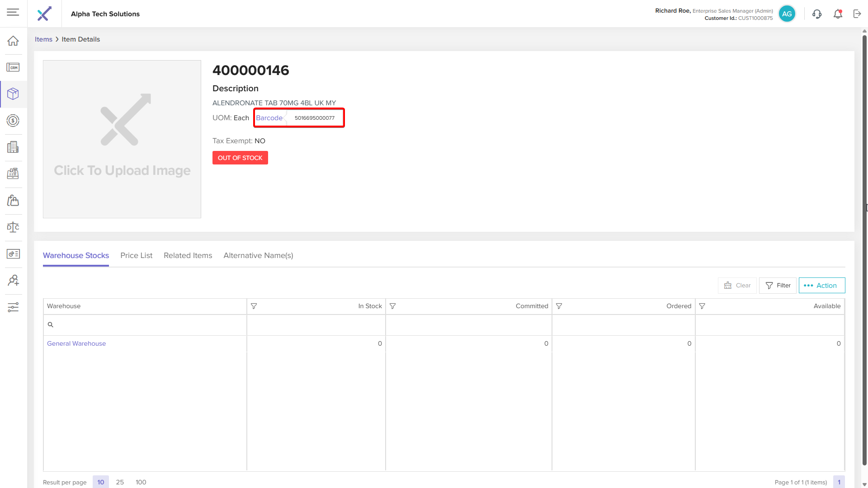This screenshot has height=488, width=868.
Task: Click the balance scale sidebar icon
Action: coord(13,227)
